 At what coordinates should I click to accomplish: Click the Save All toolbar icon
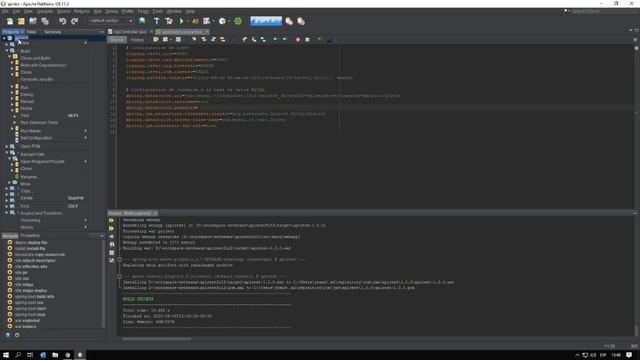(45, 21)
